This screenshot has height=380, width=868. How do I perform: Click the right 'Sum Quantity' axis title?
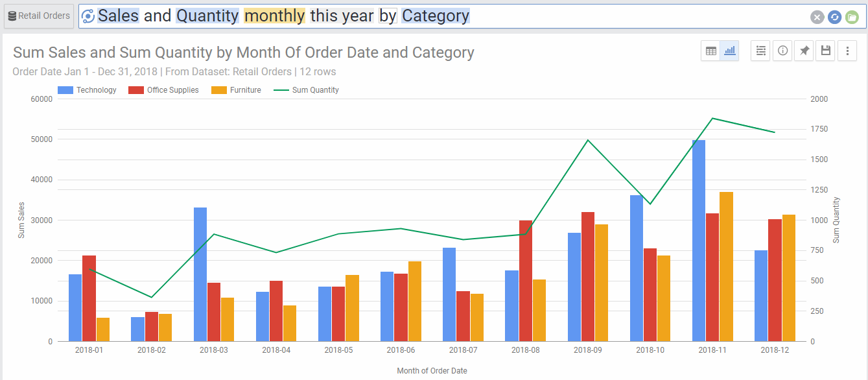tap(836, 220)
